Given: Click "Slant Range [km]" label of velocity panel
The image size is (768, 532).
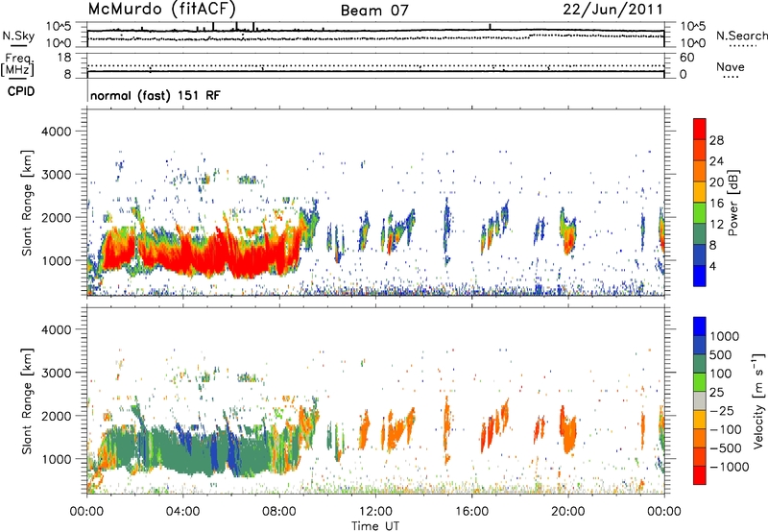Looking at the screenshot, I should [27, 400].
